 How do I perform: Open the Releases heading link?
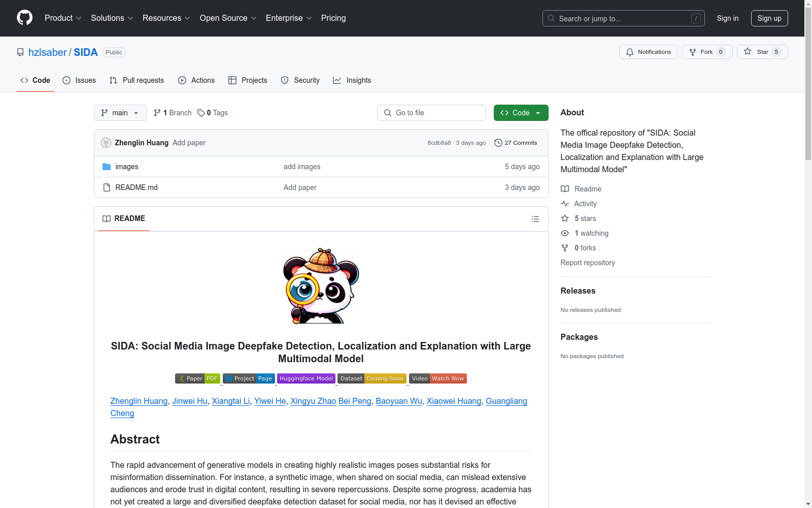[578, 291]
